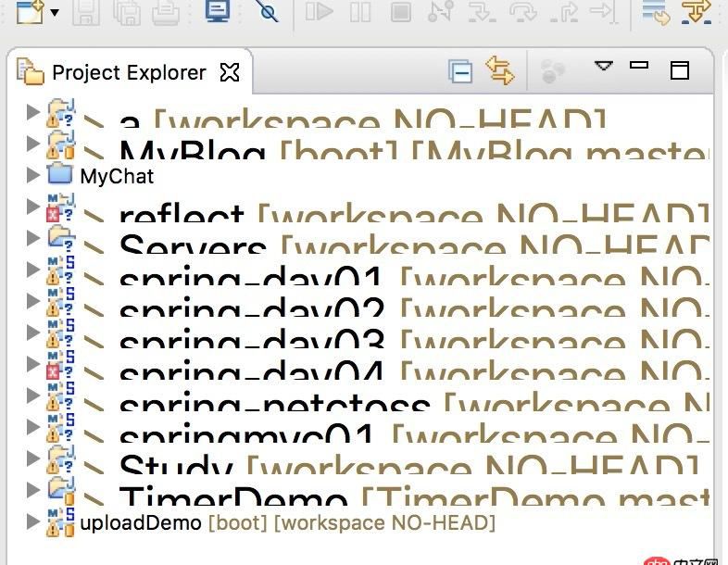The image size is (728, 565).
Task: Click the reflect project error icon
Action: pyautogui.click(x=60, y=207)
